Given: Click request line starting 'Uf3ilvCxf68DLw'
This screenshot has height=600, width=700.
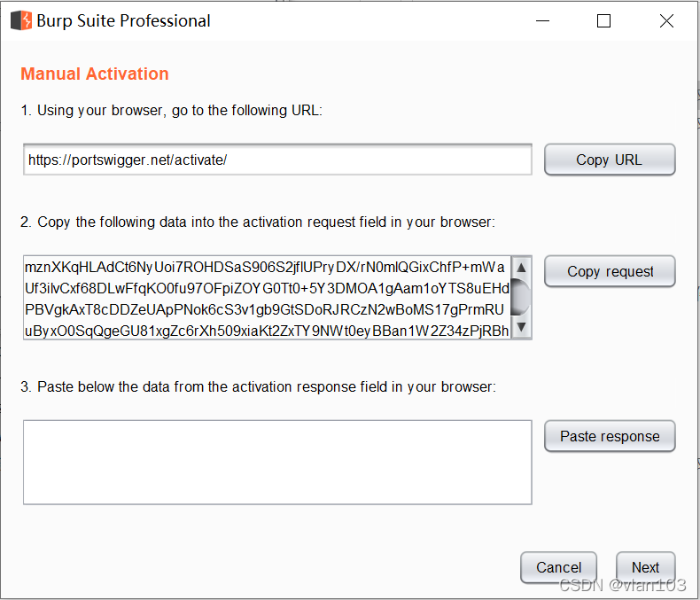Looking at the screenshot, I should [x=267, y=288].
